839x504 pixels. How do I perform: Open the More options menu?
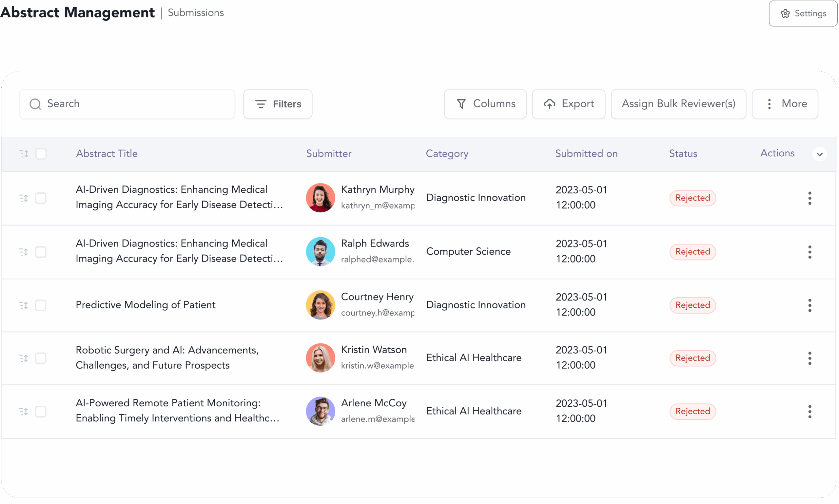[x=784, y=104]
